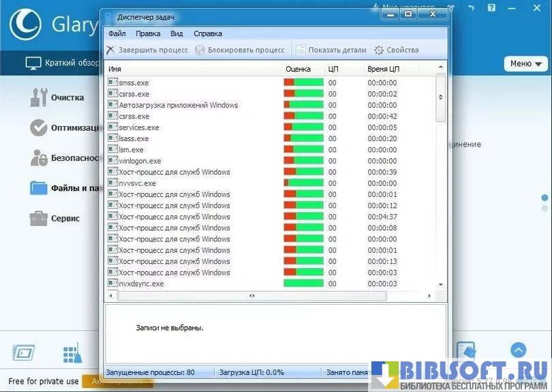Switch to the Краткий обзор tab
The height and width of the screenshot is (392, 552).
point(63,63)
